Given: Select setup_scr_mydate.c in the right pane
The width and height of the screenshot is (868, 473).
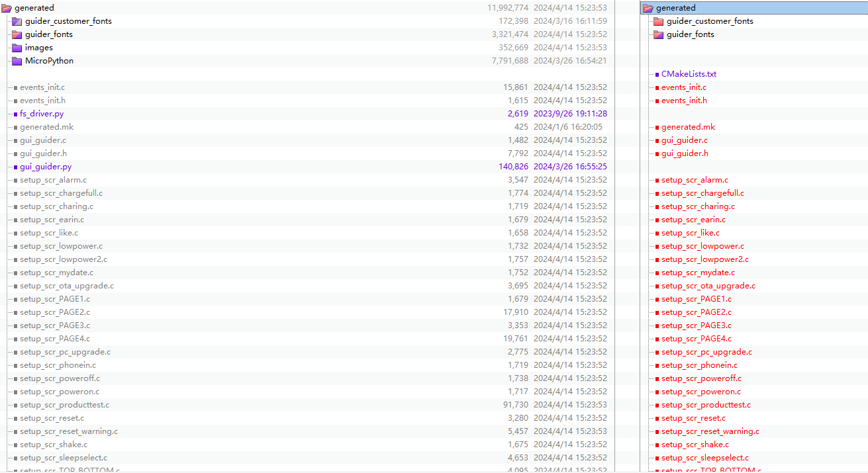Looking at the screenshot, I should click(698, 273).
